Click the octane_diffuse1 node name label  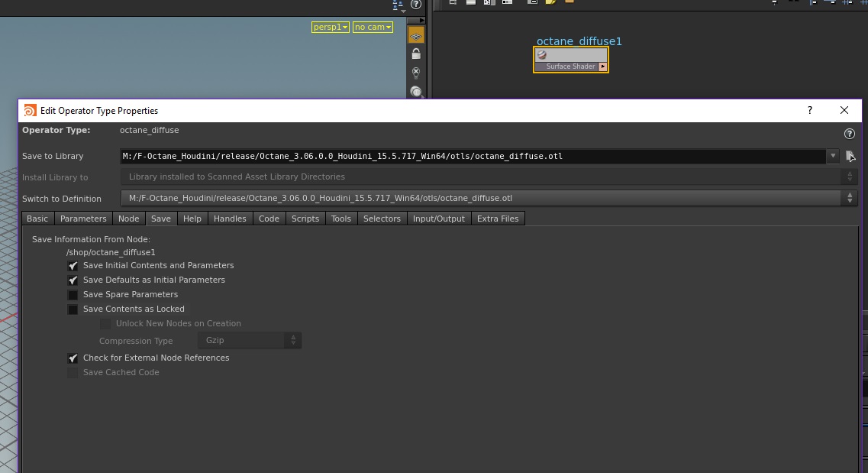click(579, 41)
